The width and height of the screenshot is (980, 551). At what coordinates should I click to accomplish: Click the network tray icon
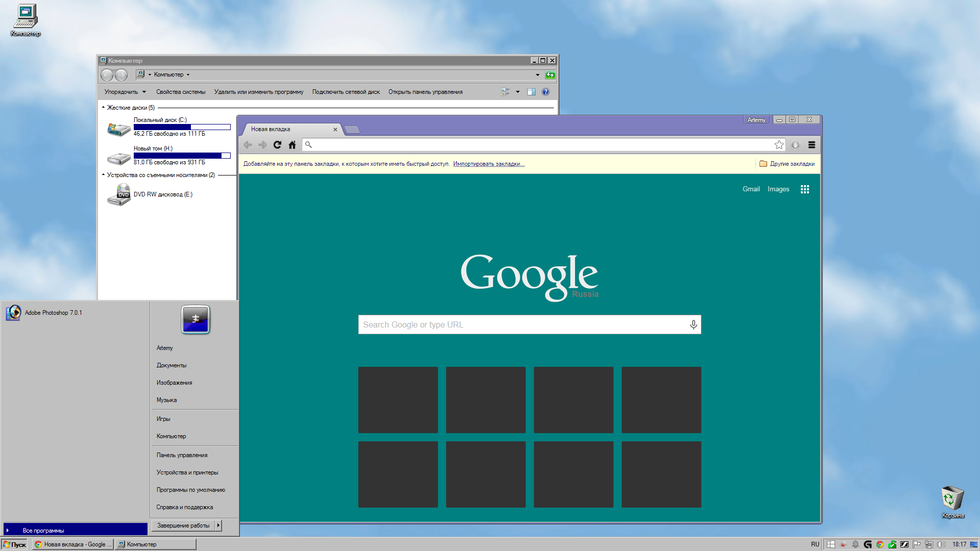pyautogui.click(x=929, y=544)
